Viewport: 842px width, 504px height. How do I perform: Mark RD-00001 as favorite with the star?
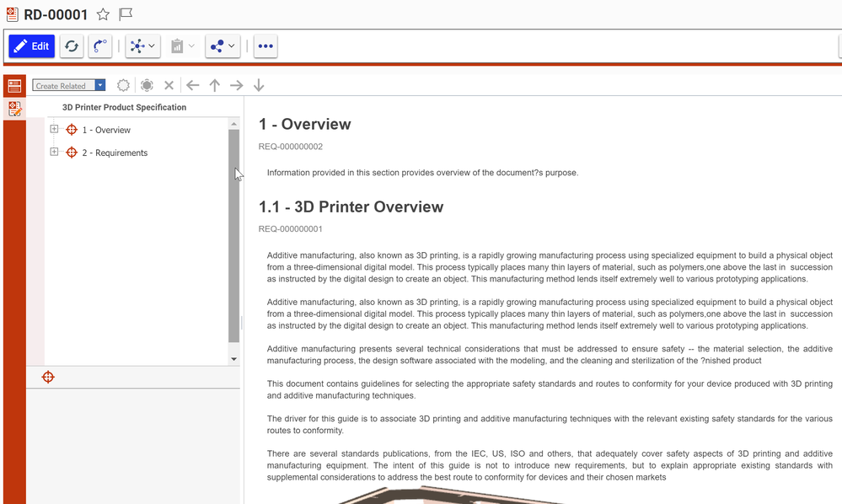pos(103,14)
